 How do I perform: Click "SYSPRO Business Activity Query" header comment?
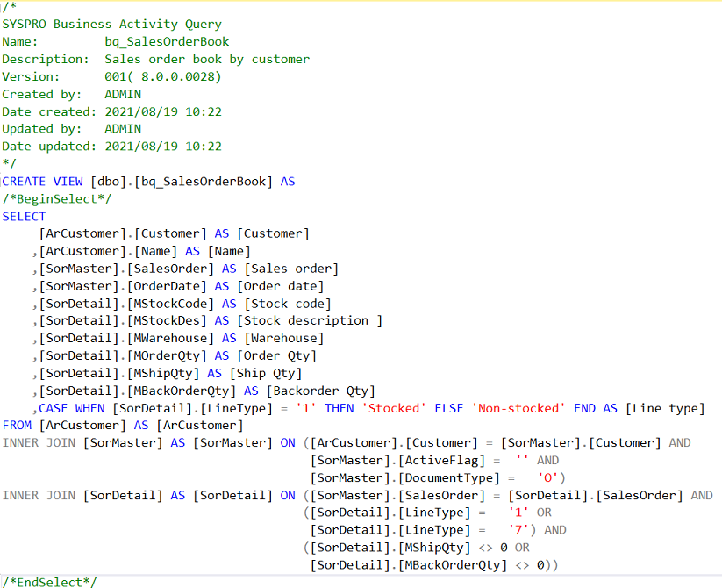(x=111, y=25)
